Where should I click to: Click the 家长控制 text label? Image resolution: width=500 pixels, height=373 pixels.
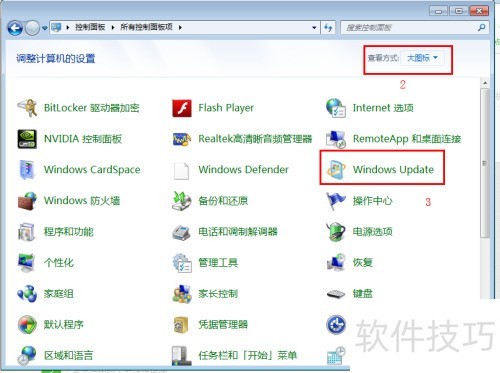pos(218,294)
